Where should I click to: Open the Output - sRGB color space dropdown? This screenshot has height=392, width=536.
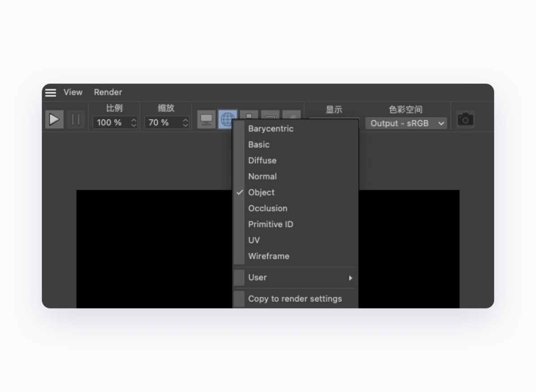(406, 123)
